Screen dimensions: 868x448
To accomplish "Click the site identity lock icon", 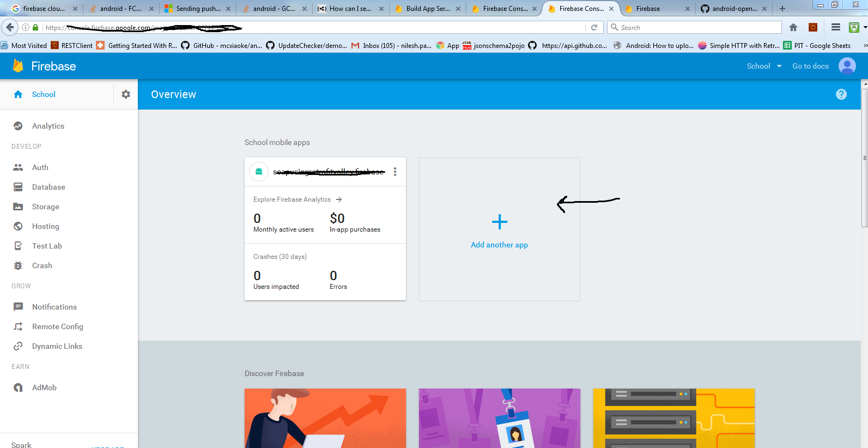I will [x=35, y=27].
